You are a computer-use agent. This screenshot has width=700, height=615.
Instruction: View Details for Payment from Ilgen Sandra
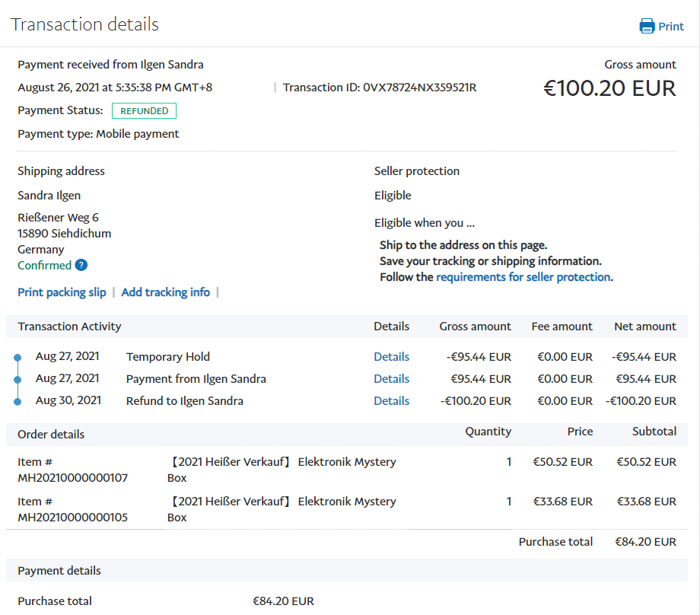point(391,379)
